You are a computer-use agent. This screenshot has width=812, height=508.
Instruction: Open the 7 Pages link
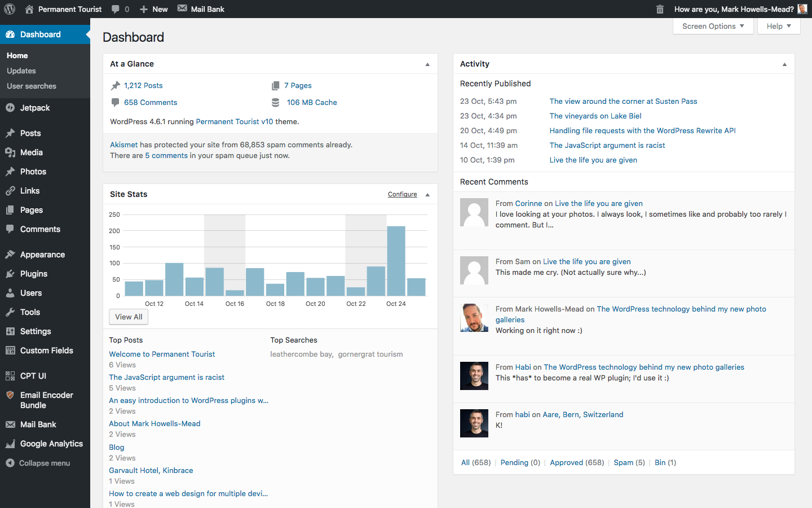click(298, 85)
